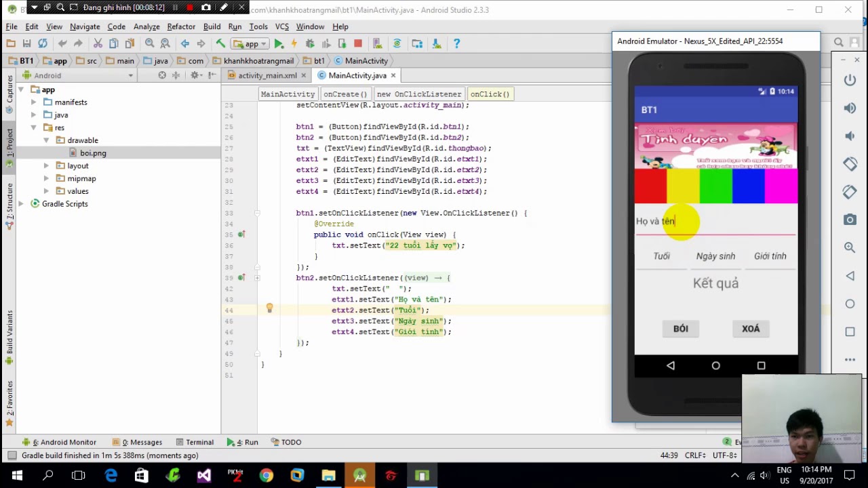Expand the Gradle Scripts node
The width and height of the screenshot is (868, 488).
(x=21, y=204)
